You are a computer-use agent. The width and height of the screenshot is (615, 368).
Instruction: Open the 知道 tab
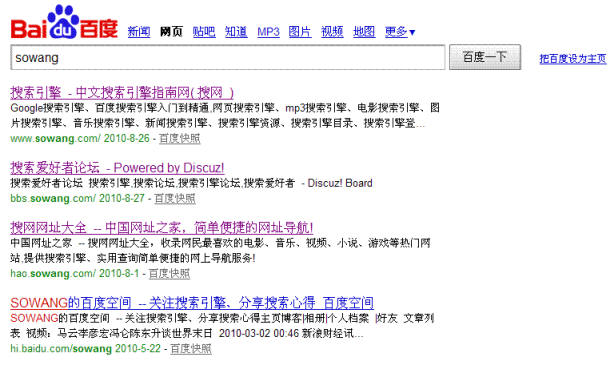click(236, 32)
